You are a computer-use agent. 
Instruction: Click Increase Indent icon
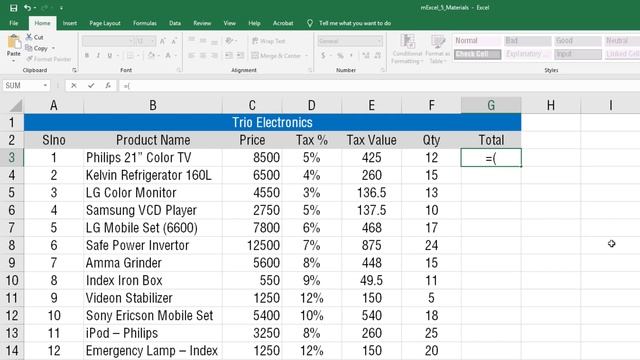click(x=240, y=56)
